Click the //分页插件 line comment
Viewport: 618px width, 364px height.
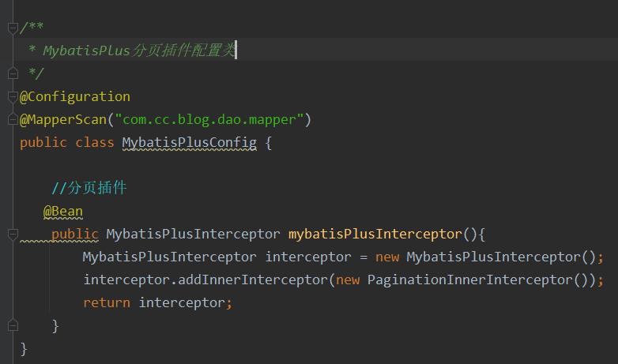pyautogui.click(x=89, y=188)
